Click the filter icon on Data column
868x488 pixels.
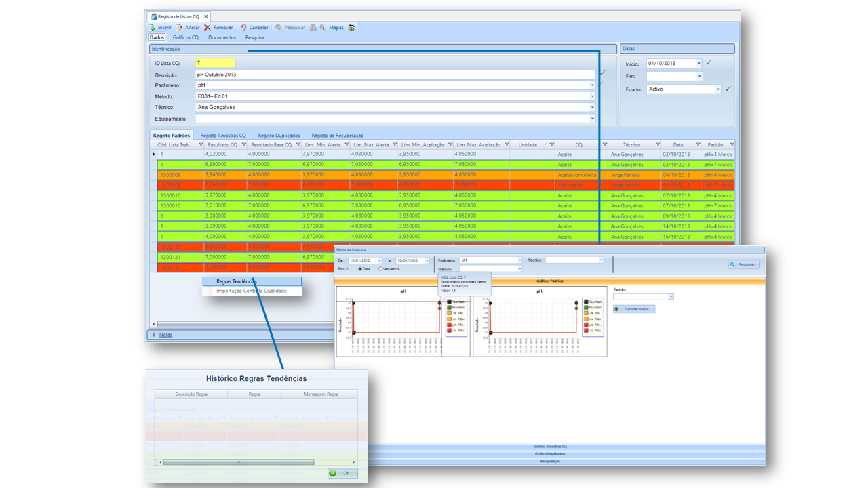tap(697, 145)
